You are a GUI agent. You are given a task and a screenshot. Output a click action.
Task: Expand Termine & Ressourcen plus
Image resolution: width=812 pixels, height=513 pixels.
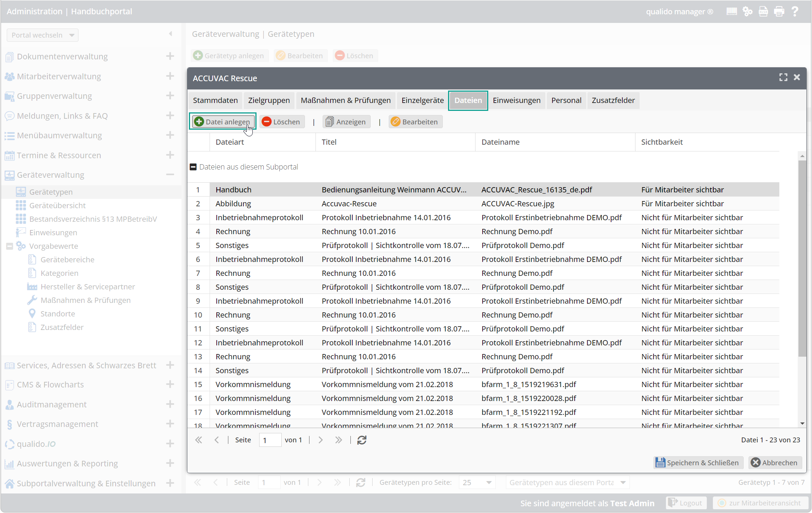pos(170,155)
